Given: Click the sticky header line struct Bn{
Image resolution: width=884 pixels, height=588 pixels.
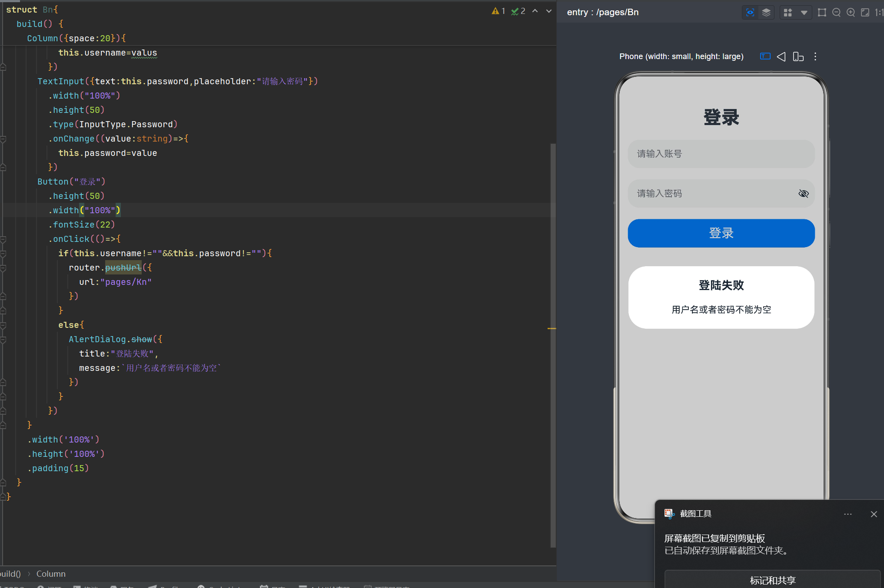Looking at the screenshot, I should tap(32, 10).
